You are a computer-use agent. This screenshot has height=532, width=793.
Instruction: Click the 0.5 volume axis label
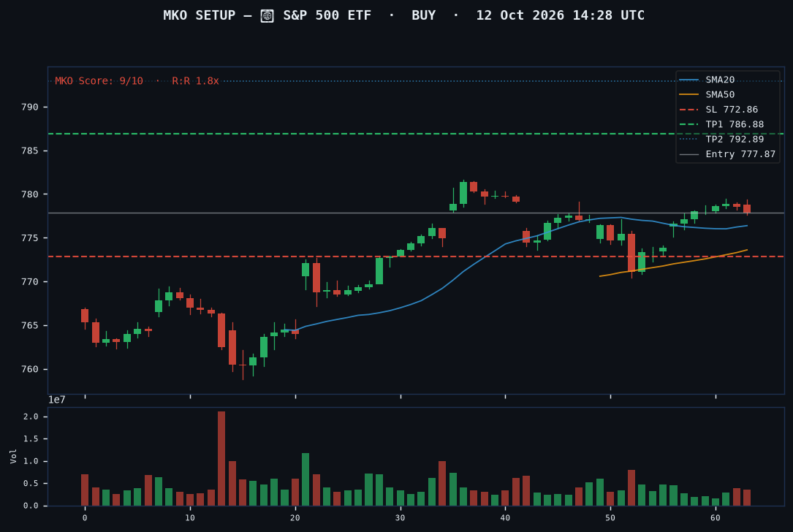point(31,484)
